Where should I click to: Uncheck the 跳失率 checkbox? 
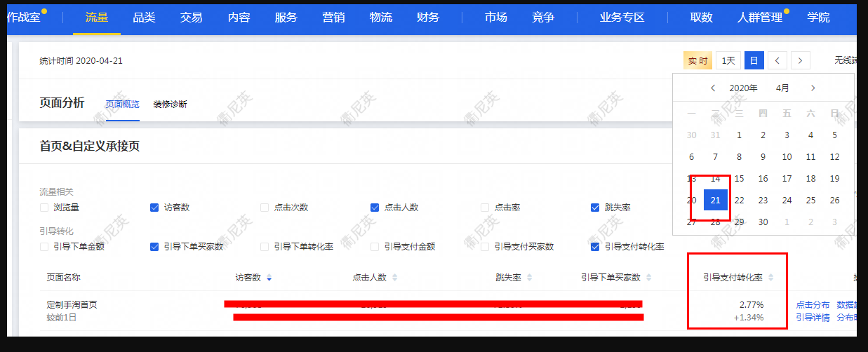coord(595,208)
